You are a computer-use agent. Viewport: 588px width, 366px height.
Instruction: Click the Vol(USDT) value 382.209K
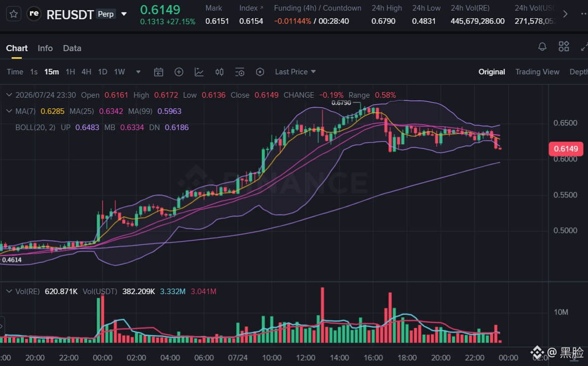138,292
